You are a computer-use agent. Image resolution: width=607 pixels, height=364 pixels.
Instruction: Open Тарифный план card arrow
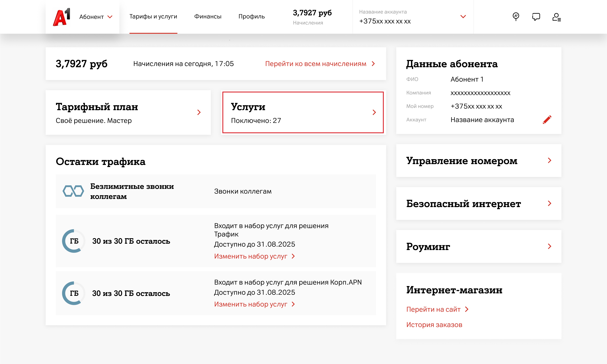point(199,112)
